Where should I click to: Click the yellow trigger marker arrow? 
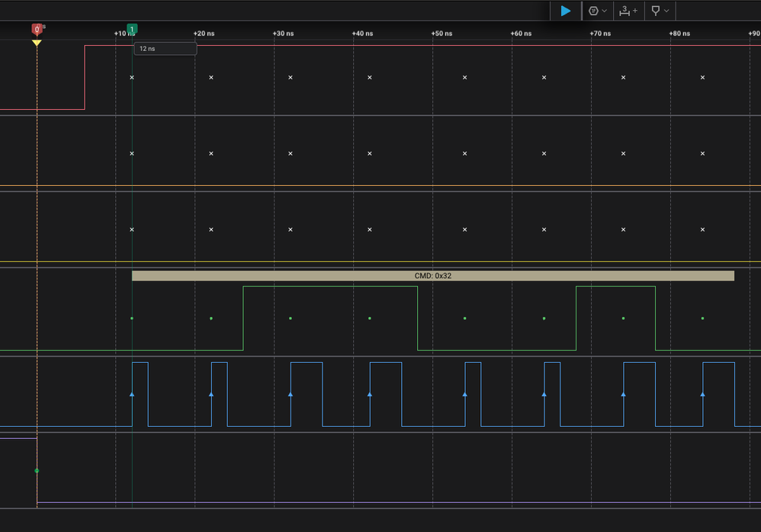tap(37, 43)
